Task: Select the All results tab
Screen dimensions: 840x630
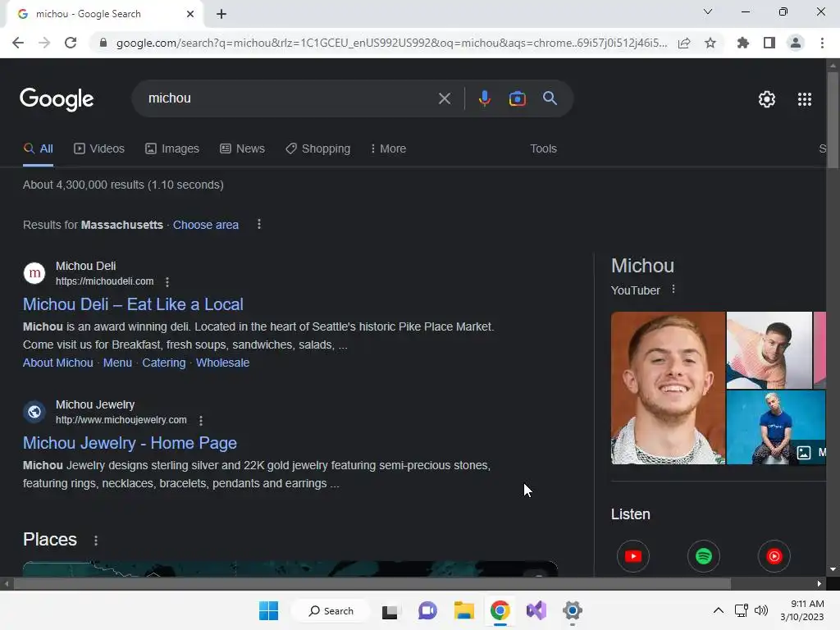Action: (38, 148)
